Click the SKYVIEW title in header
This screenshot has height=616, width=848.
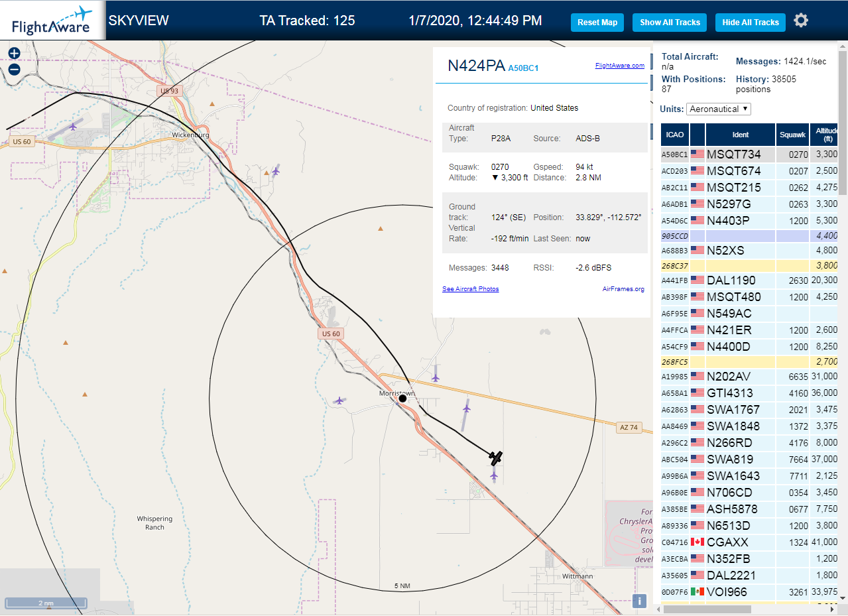tap(139, 21)
